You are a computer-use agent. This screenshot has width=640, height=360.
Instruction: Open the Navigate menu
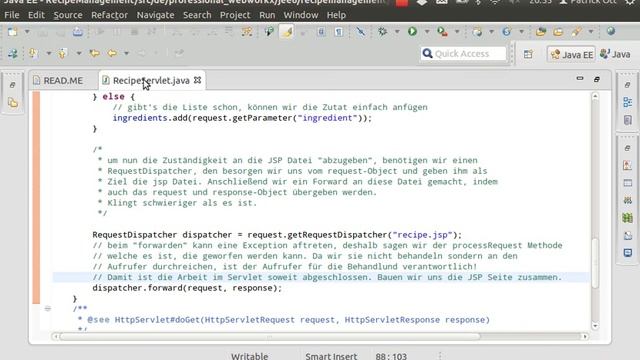click(x=155, y=15)
